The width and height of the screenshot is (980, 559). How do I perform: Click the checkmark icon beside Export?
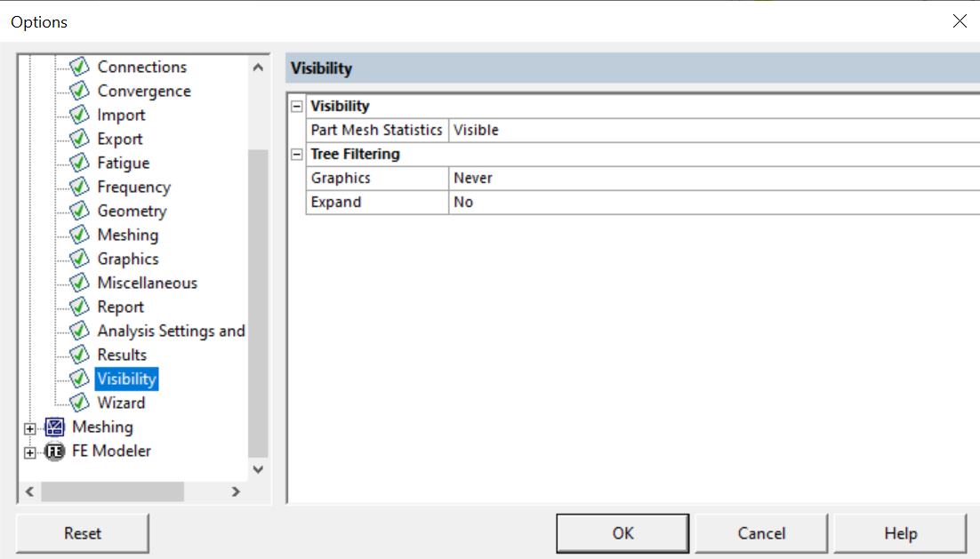79,139
